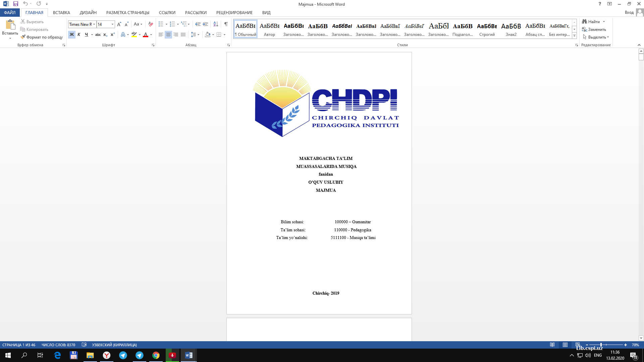Open the font size 14 dropdown

point(112,24)
